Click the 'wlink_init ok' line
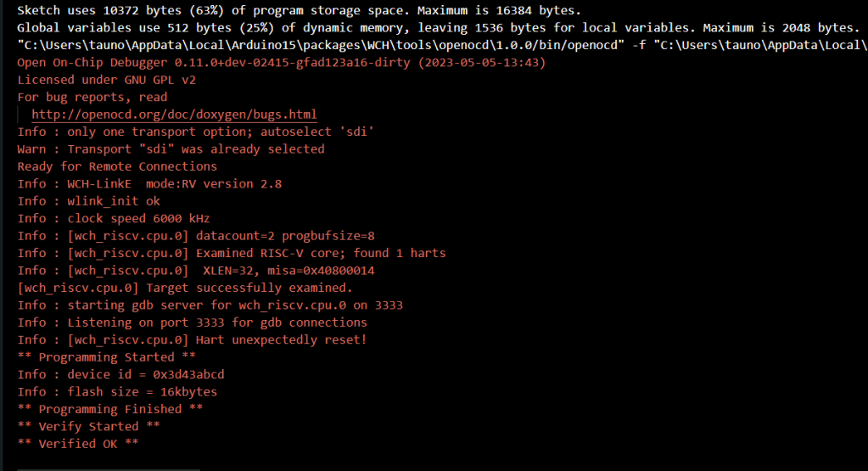 (88, 201)
